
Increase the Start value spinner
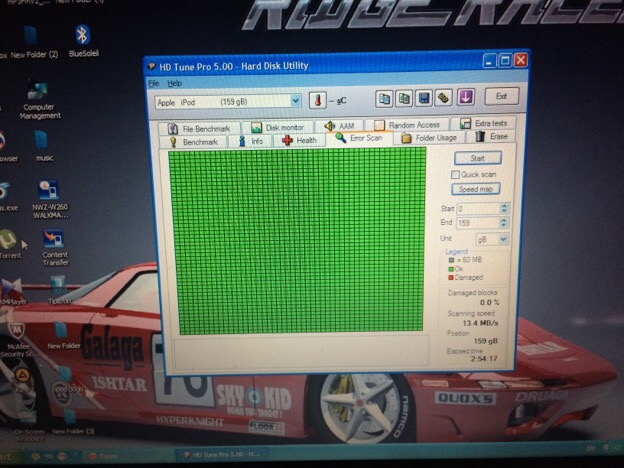click(504, 206)
